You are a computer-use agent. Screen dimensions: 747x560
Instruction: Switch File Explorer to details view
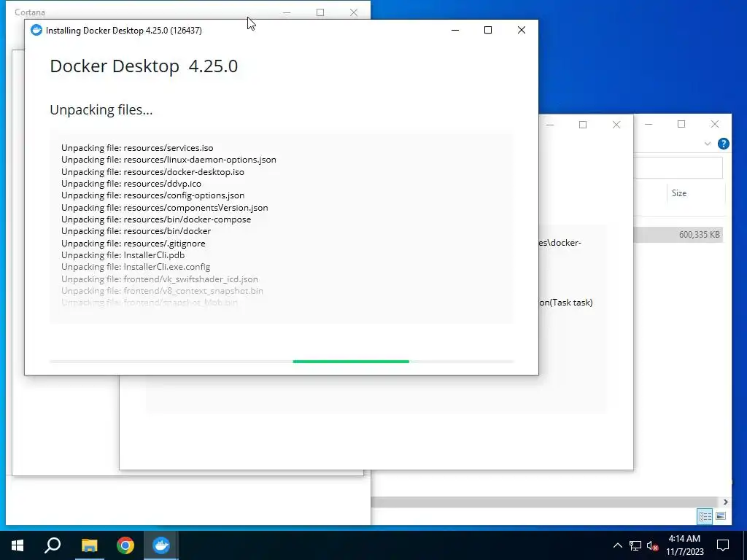click(705, 516)
